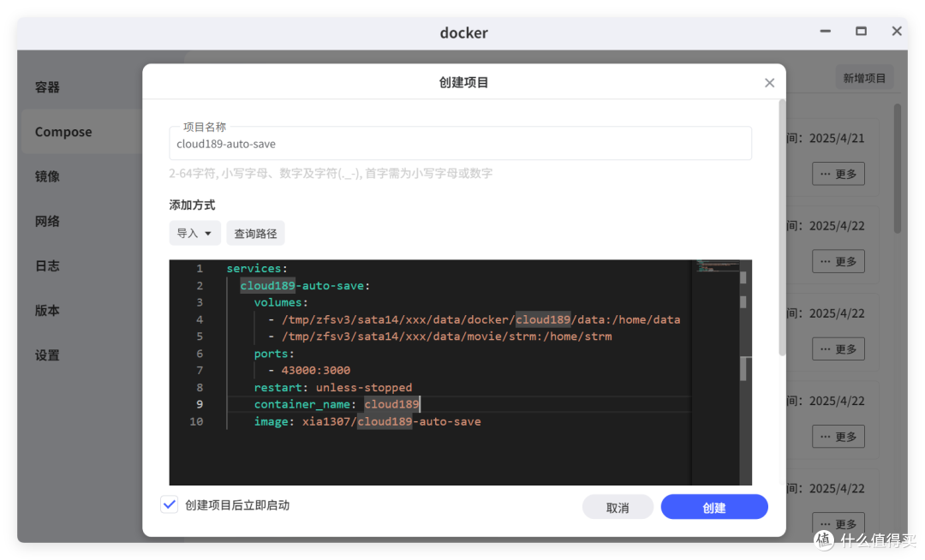Click line 1 'services:' in the editor
This screenshot has height=560, width=925.
(x=257, y=268)
